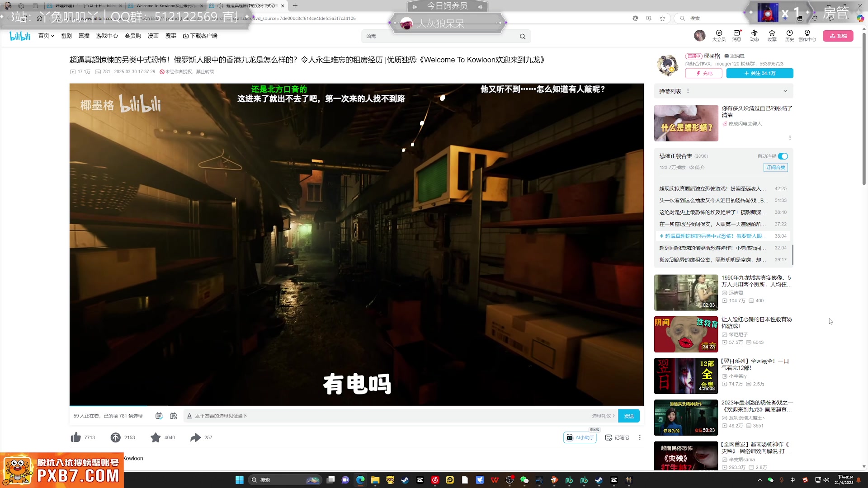Open the 漫画 menu item

(x=153, y=36)
